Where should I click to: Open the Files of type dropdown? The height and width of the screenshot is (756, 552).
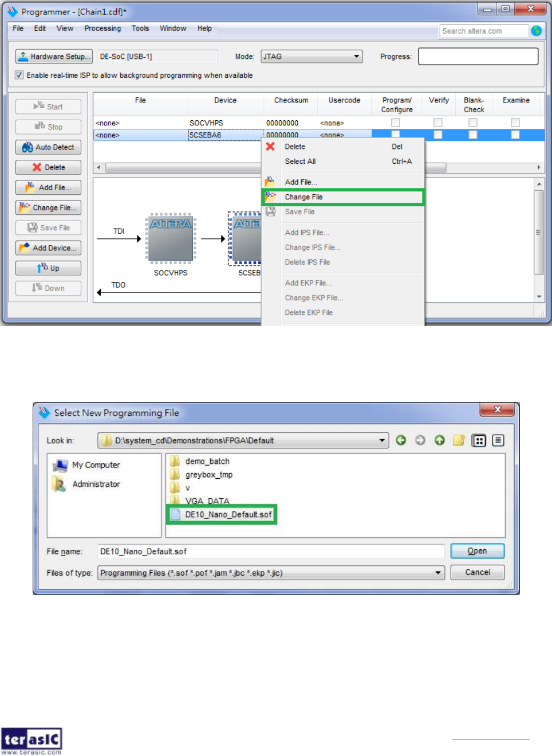coord(271,573)
